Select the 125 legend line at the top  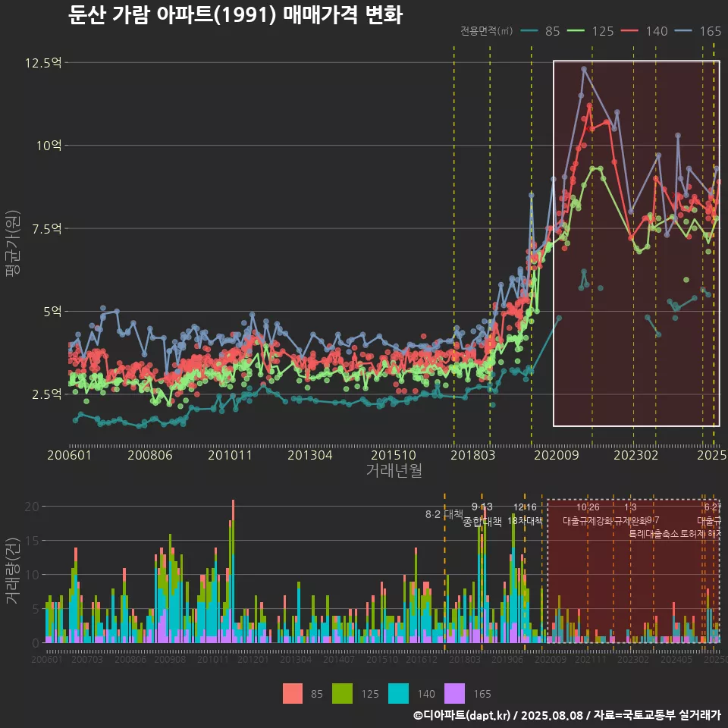click(x=576, y=31)
